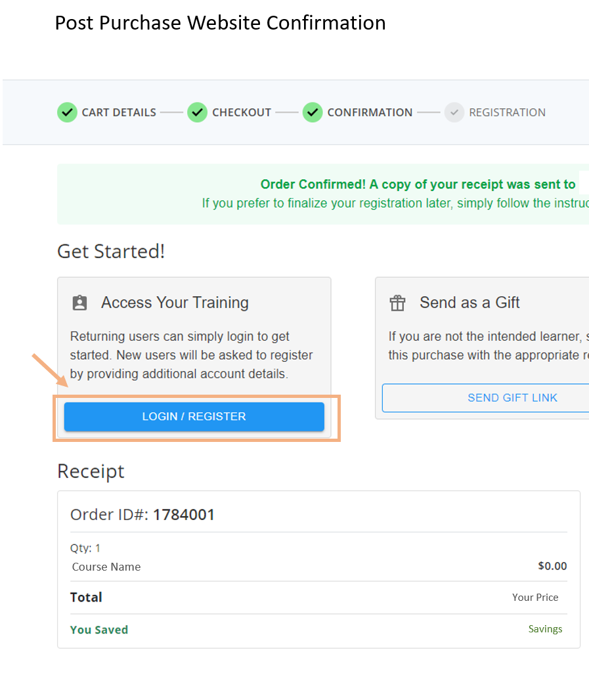The width and height of the screenshot is (589, 700).
Task: Click the Order ID number 1784001
Action: click(x=184, y=515)
